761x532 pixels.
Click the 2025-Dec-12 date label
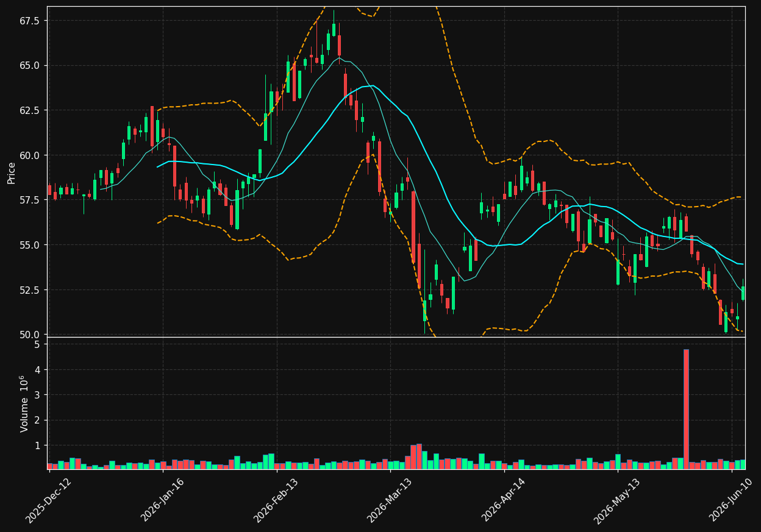48,500
